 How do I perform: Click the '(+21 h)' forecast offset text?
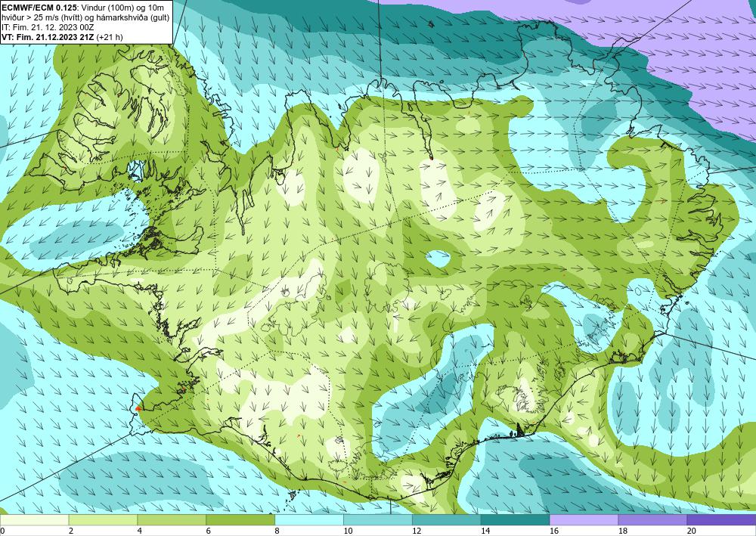[110, 37]
